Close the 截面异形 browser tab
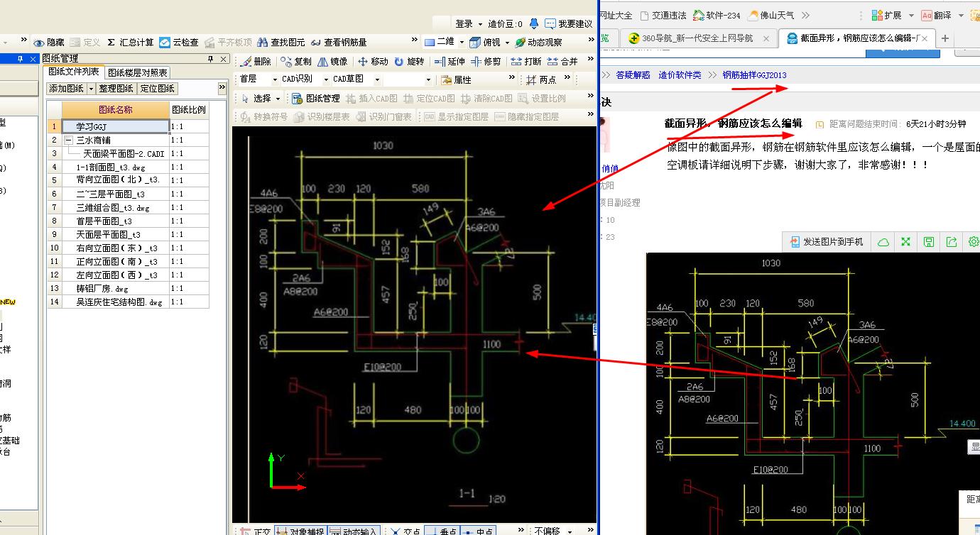The width and height of the screenshot is (980, 535). (924, 38)
